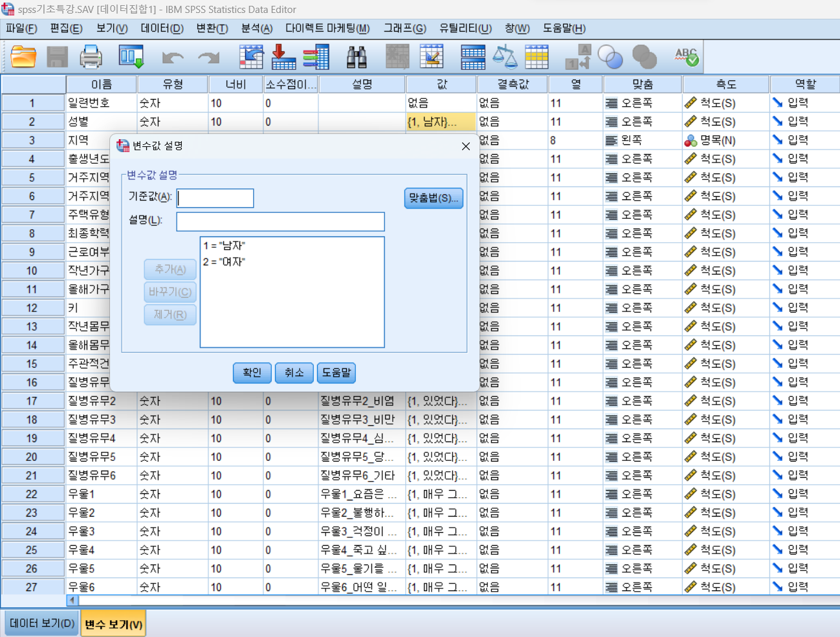Select the 1 = "남자" entry in list
This screenshot has width=840, height=637.
(x=224, y=245)
